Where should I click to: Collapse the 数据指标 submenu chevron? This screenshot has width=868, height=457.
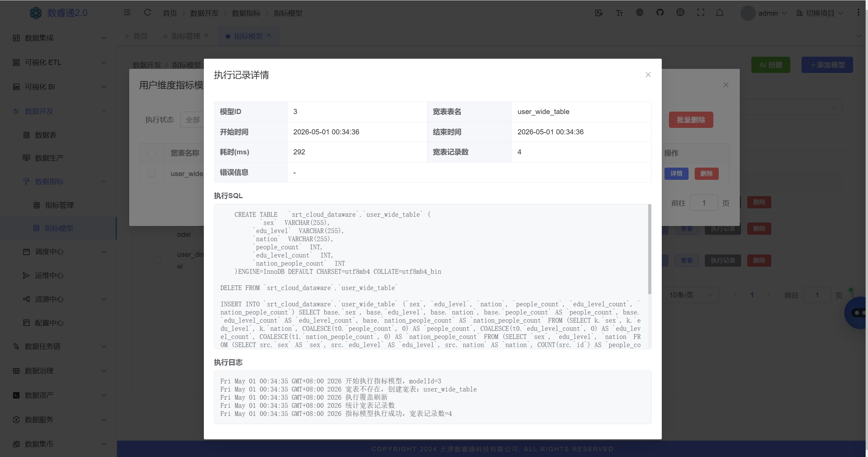point(104,182)
